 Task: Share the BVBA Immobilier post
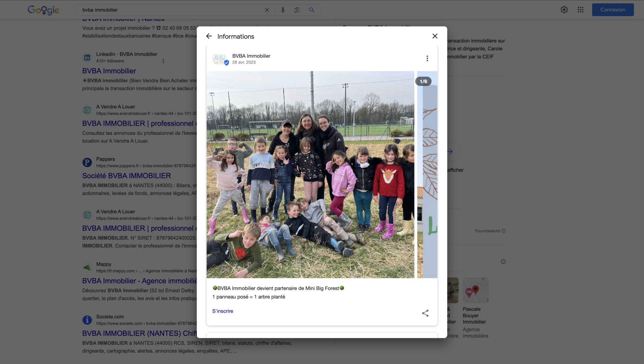(x=425, y=313)
